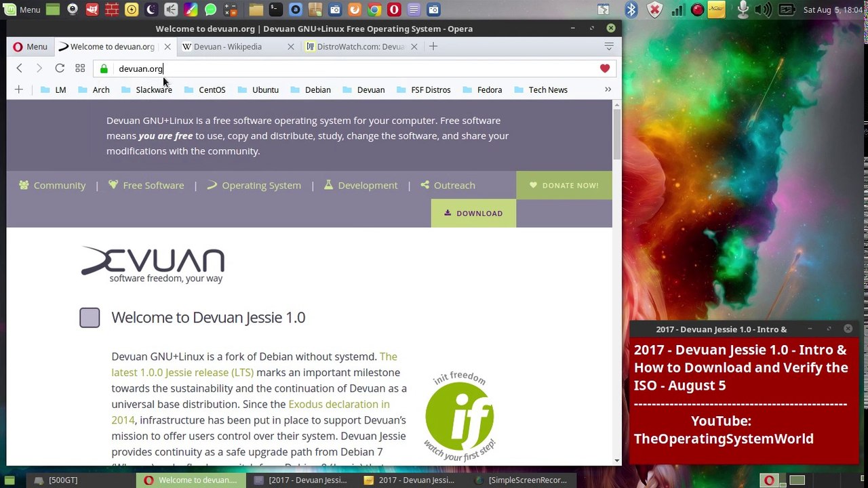This screenshot has height=488, width=868.
Task: Reload the current page
Action: [x=60, y=68]
